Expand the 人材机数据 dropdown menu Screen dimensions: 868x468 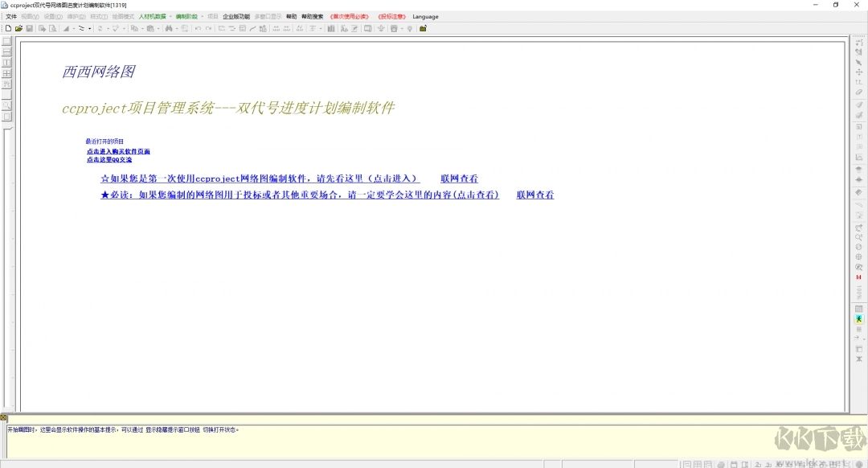pos(153,16)
